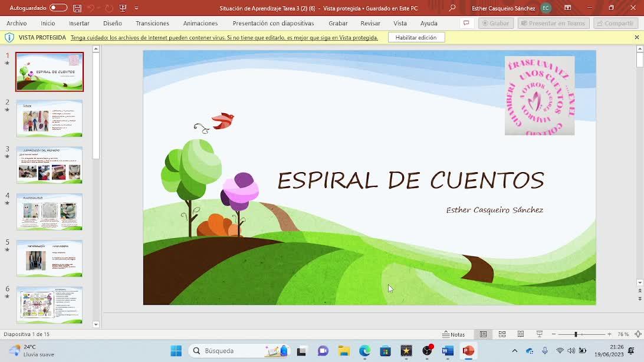Screen dimensions: 644x362
Task: Select slide 3 thumbnail Justificación del proyecto
Action: tap(50, 165)
